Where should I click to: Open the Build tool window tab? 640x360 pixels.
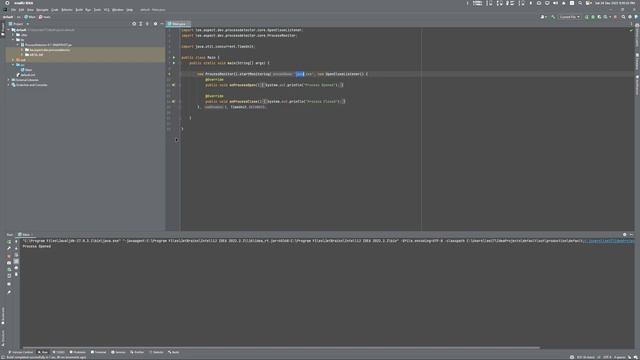pos(173,352)
